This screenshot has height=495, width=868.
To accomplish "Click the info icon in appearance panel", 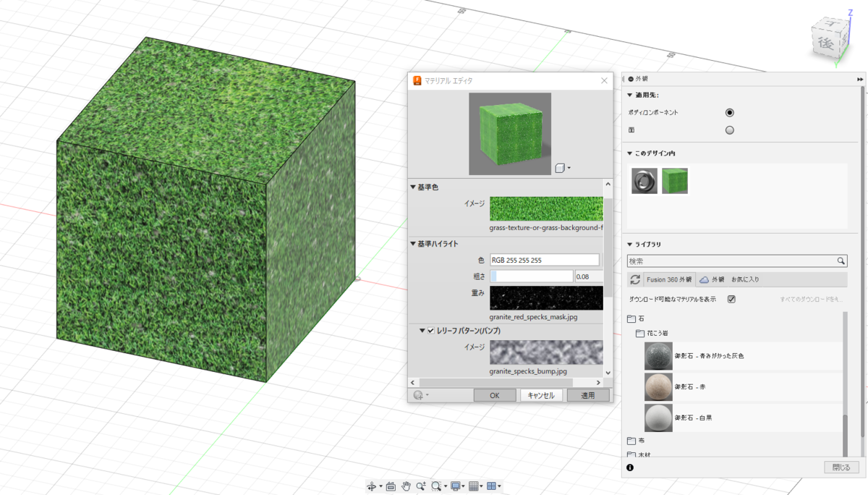I will (630, 467).
